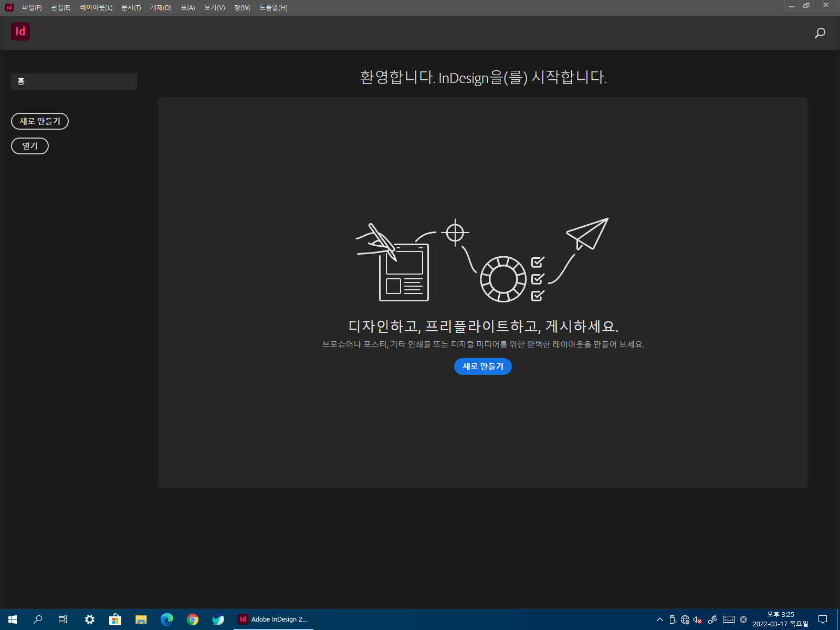Launch Microsoft Edge from taskbar
The height and width of the screenshot is (630, 840).
coord(167,619)
